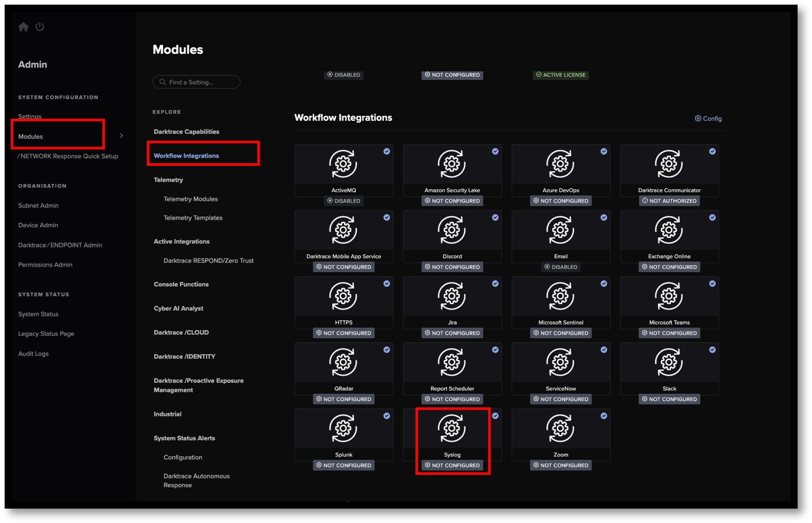812x523 pixels.
Task: Open Permissions Admin page
Action: tap(45, 265)
